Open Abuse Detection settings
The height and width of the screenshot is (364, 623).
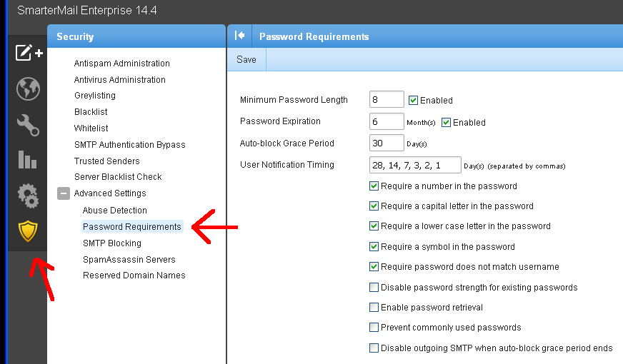115,210
